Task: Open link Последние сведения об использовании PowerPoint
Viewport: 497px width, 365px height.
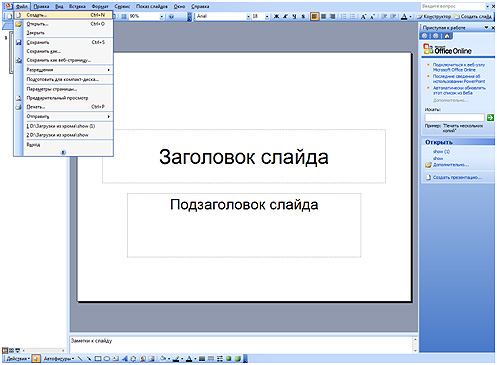Action: 459,79
